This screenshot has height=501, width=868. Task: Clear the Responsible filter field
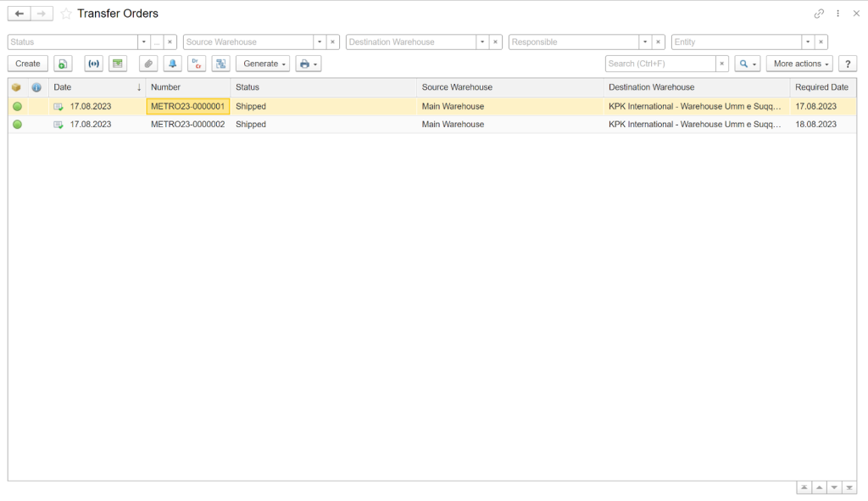(658, 42)
